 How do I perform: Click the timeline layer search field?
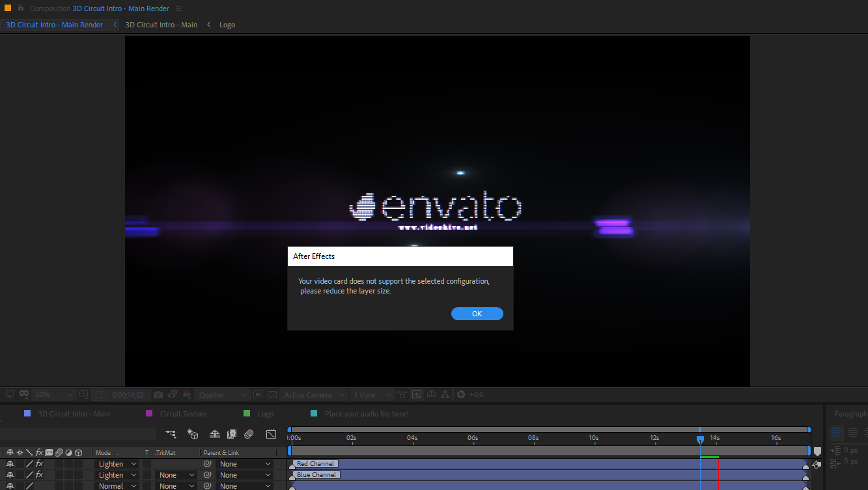(78, 434)
